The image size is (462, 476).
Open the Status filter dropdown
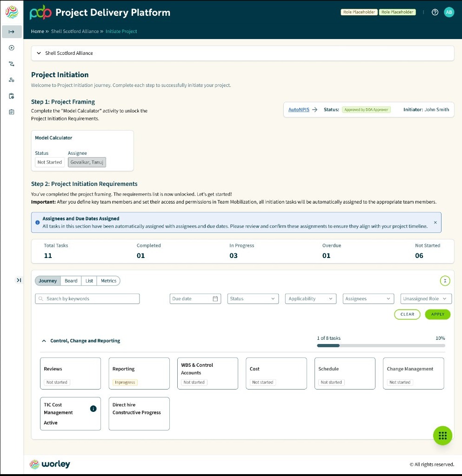[253, 299]
